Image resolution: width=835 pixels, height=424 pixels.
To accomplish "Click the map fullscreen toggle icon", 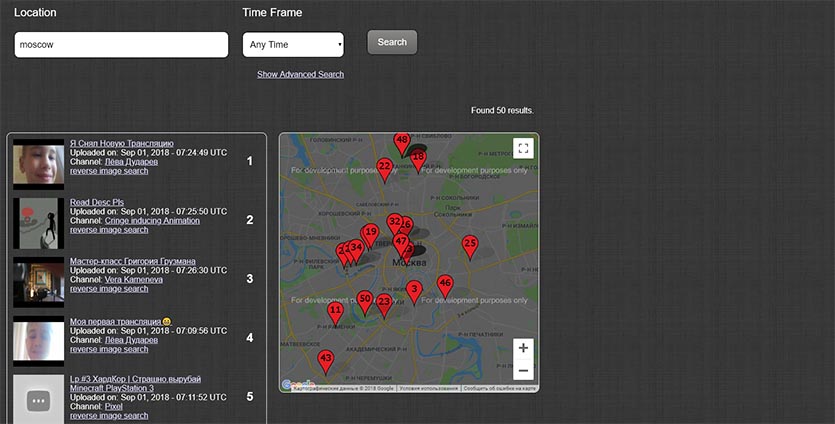I will [x=523, y=149].
